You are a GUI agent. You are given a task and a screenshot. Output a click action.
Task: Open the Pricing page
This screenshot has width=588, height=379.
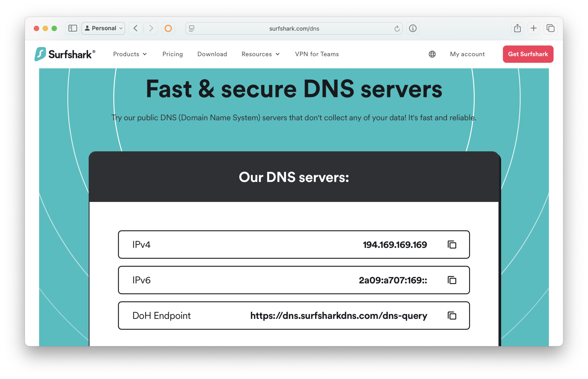tap(172, 54)
